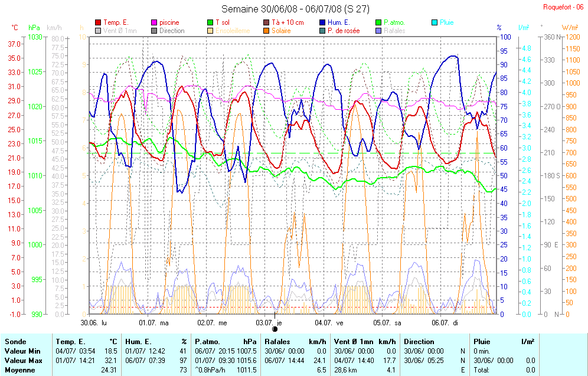Select the "Solaire" legend label
This screenshot has width=588, height=376.
[281, 31]
